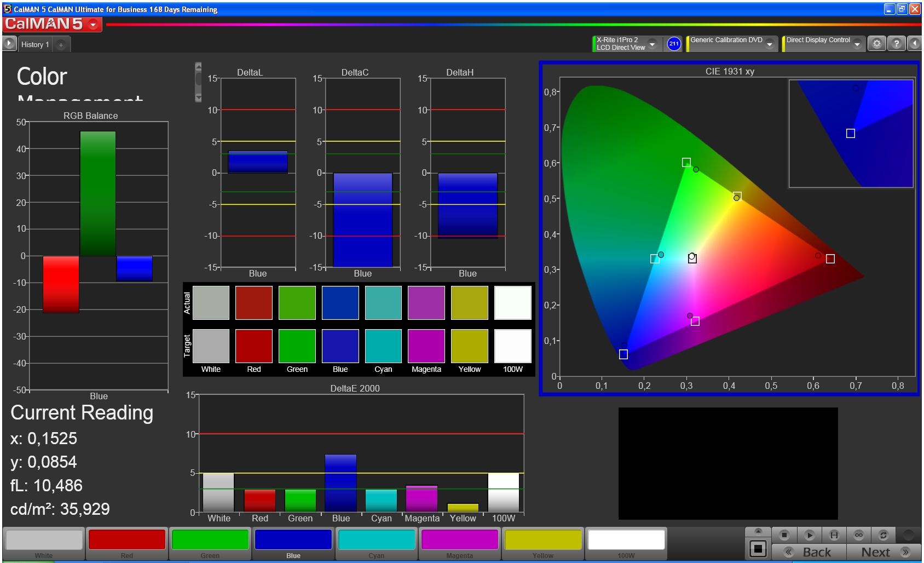Screen dimensions: 924x563
Task: Open X-Rite i1Pro 2 meter dropdown
Action: point(652,44)
